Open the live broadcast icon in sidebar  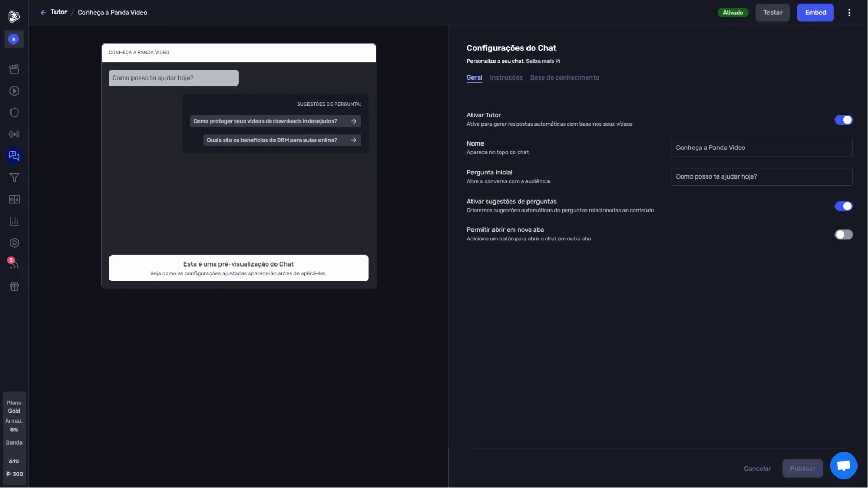[14, 135]
